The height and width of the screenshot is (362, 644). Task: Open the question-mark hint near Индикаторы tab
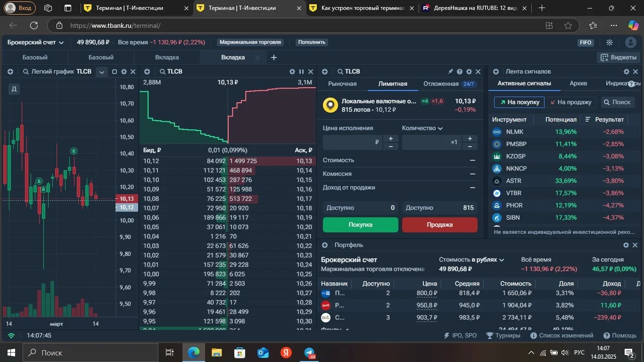point(631,84)
